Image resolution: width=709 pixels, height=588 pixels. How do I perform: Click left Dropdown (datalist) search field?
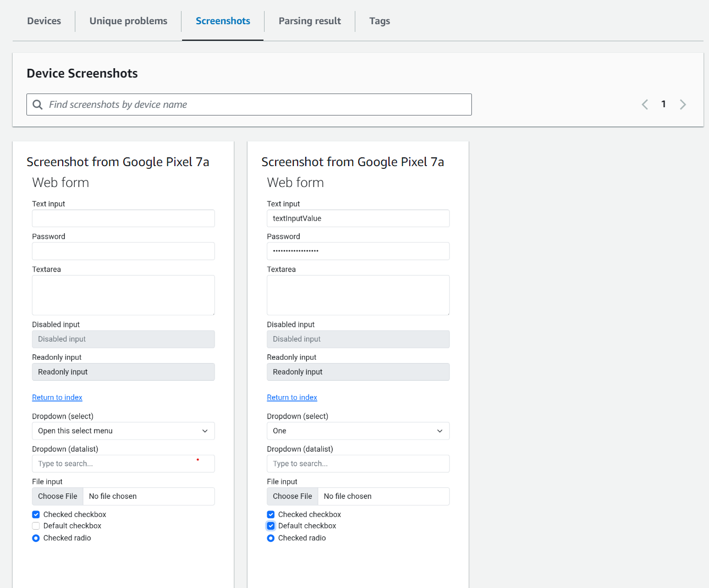123,464
